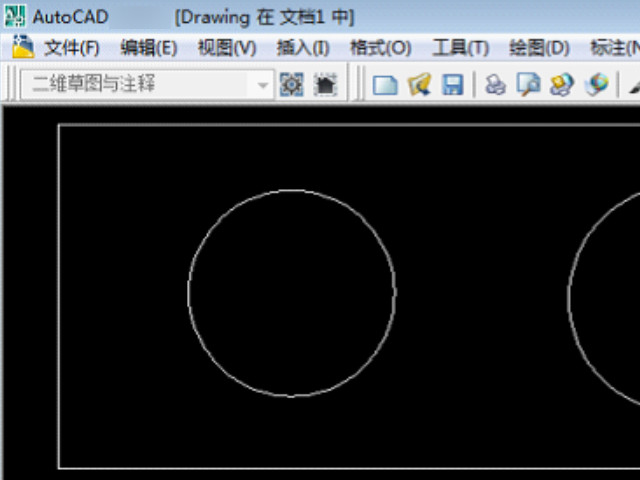Open the 插入(I) menu
640x480 pixels.
coord(303,48)
